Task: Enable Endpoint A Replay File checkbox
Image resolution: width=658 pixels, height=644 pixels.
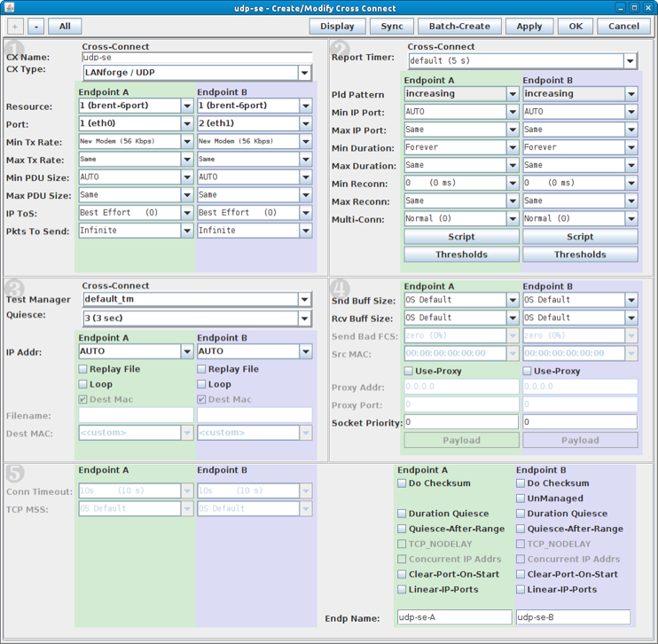Action: 83,369
